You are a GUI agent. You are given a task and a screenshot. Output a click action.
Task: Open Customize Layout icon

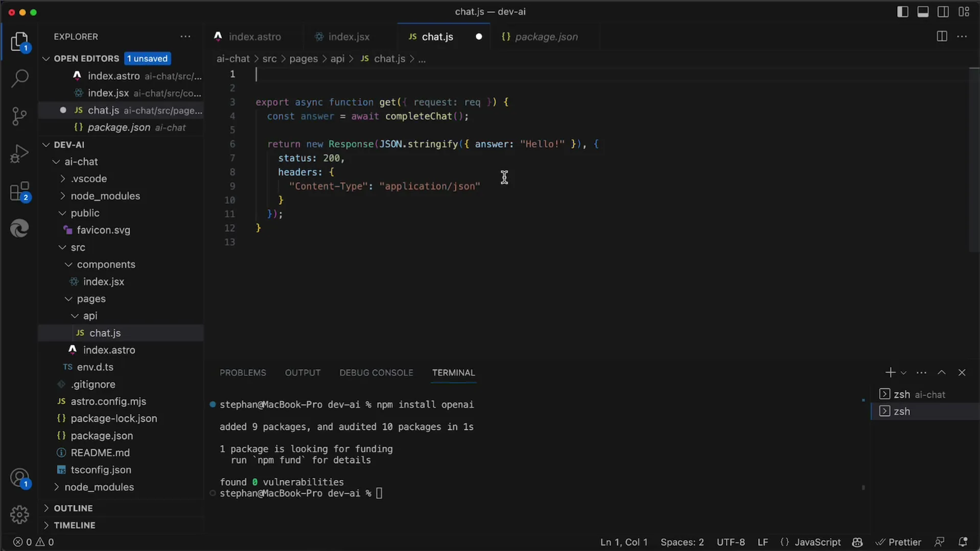964,12
